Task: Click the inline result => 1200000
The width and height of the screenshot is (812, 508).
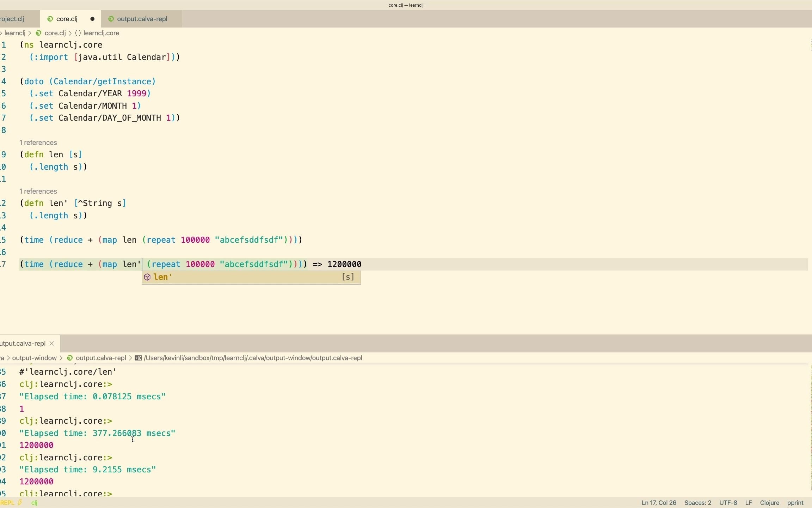Action: click(337, 264)
